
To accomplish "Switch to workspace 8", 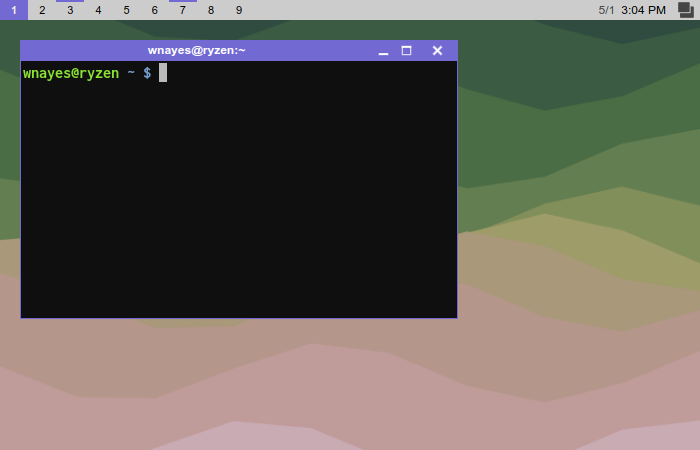I will click(x=210, y=10).
